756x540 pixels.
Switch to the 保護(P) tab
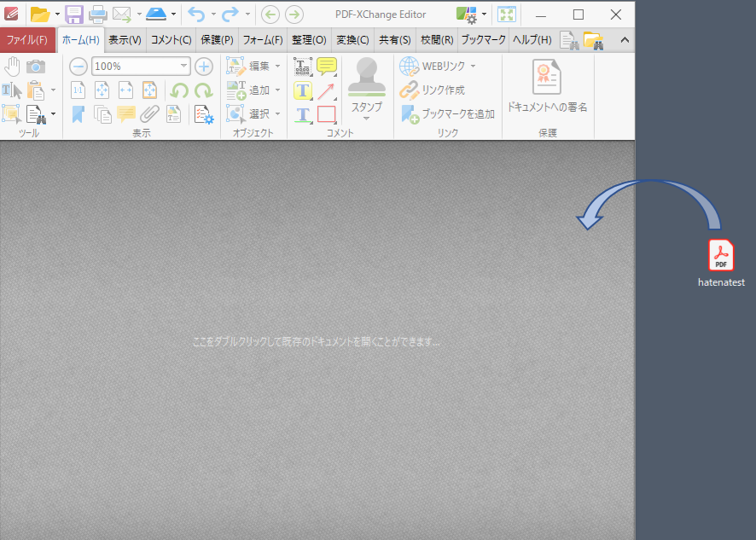(x=217, y=40)
